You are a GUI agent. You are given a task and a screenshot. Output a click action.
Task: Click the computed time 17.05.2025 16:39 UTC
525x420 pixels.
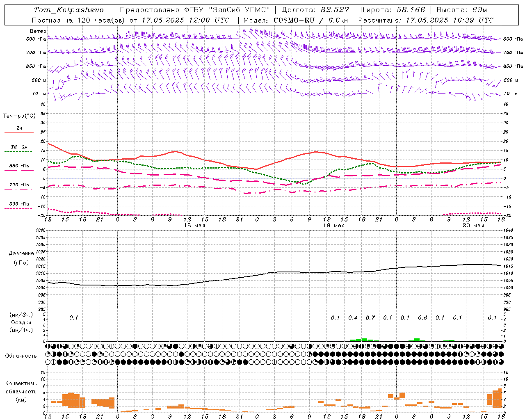coord(450,20)
